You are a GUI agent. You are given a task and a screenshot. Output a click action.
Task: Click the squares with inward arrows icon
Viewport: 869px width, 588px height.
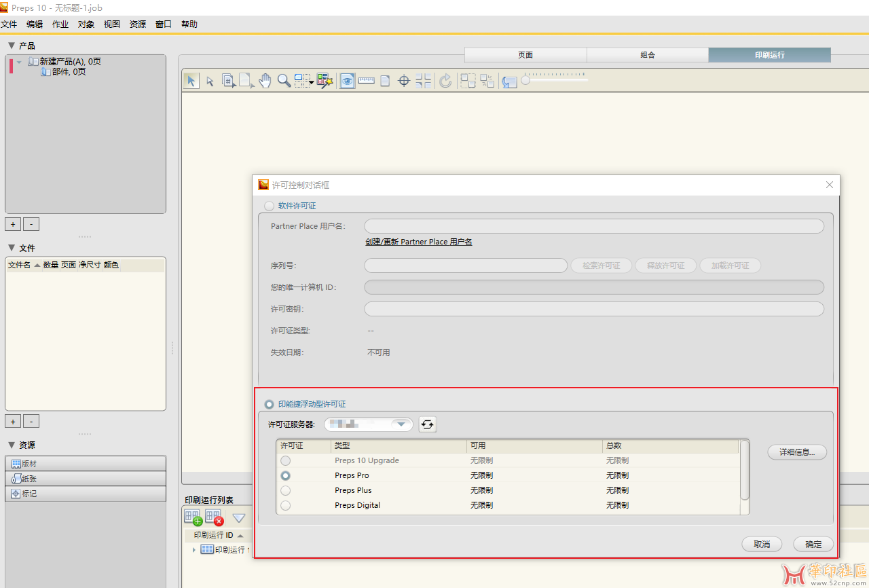point(487,81)
